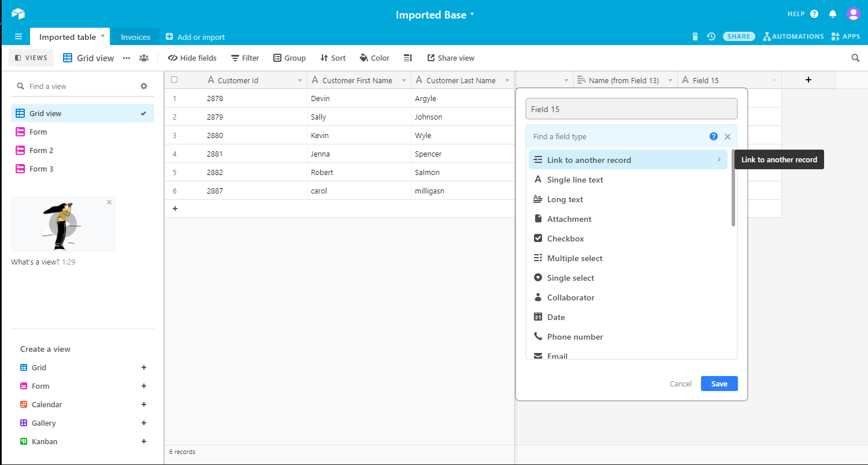868x465 pixels.
Task: Open the Imported table tab dropdown arrow
Action: coord(103,36)
